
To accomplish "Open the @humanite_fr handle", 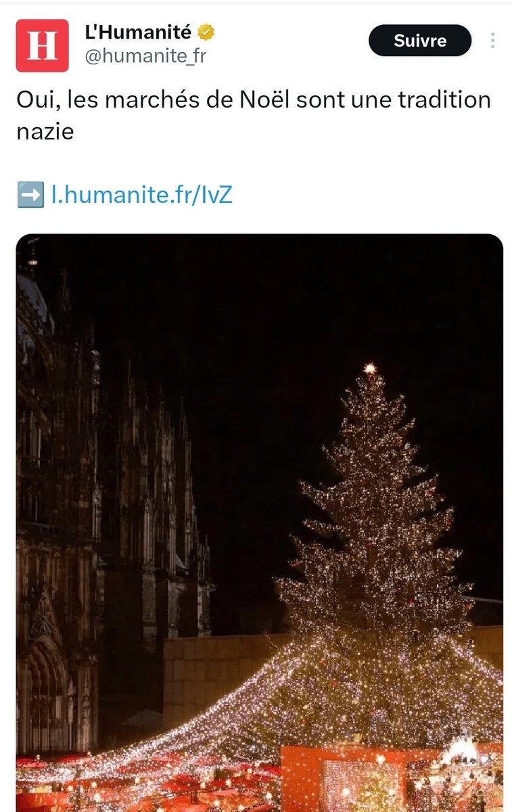I will click(145, 57).
